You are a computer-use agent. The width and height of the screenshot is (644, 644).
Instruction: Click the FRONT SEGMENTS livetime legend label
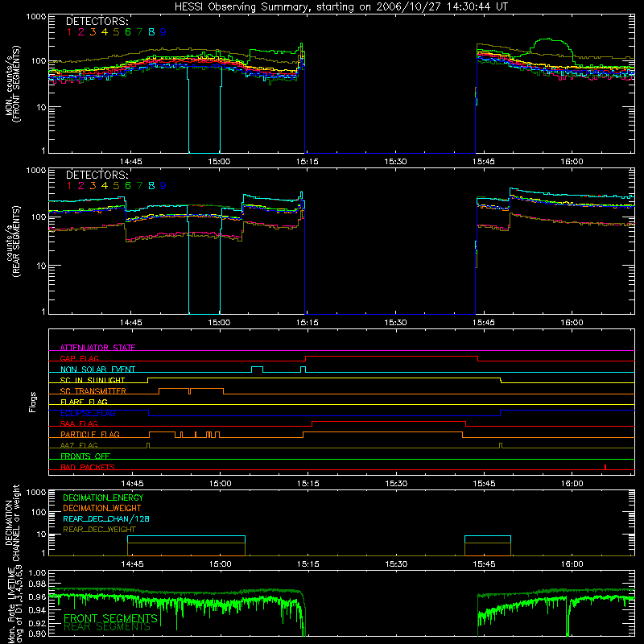pyautogui.click(x=110, y=618)
